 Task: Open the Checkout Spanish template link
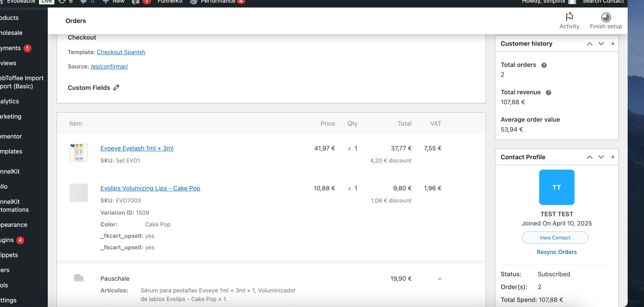pos(121,52)
